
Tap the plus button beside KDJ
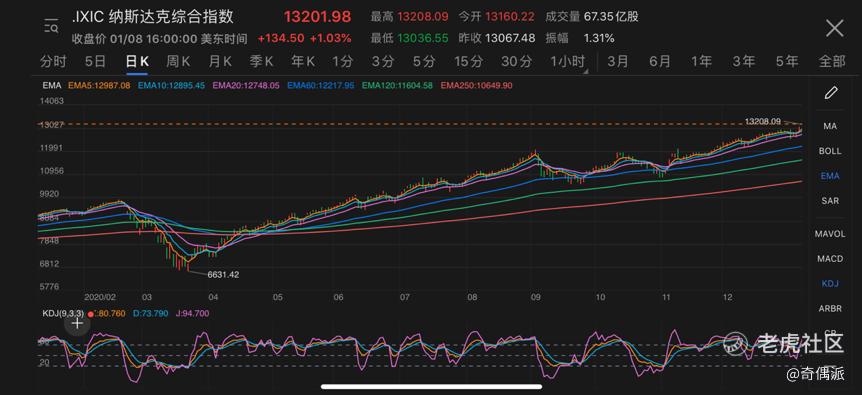(x=78, y=324)
